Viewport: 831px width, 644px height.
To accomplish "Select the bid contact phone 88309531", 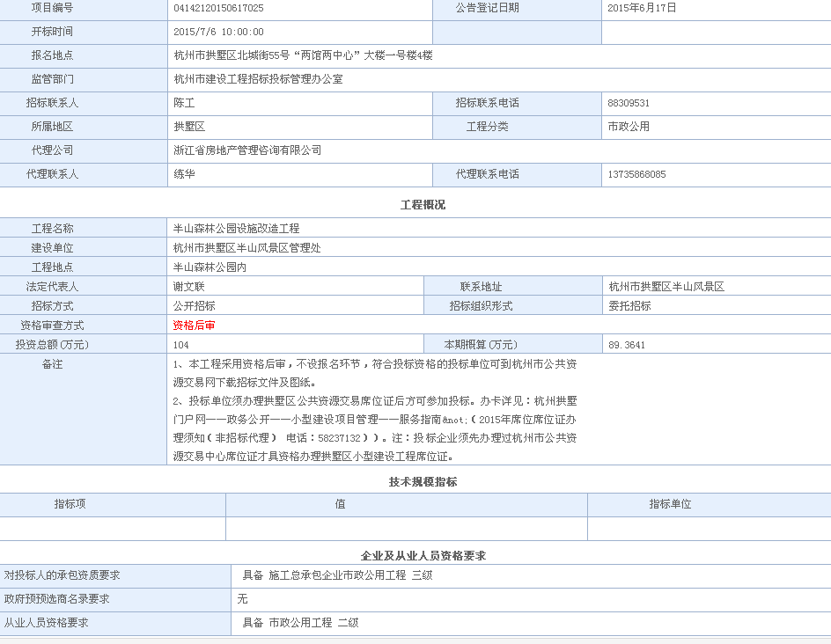I will [x=629, y=103].
